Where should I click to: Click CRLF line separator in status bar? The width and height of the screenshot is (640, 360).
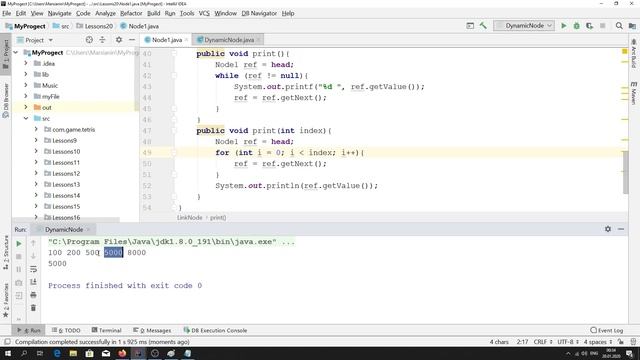[543, 342]
